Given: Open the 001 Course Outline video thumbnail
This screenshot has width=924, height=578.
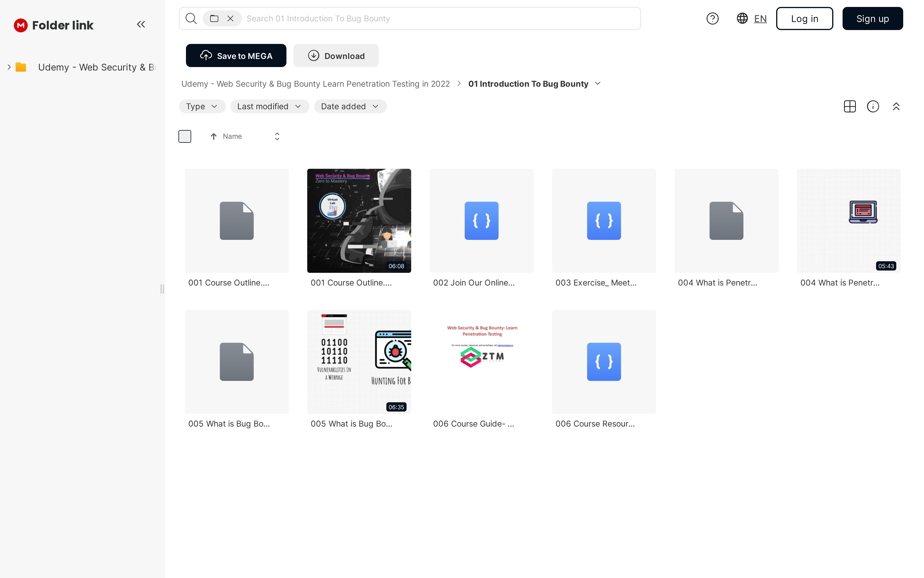Looking at the screenshot, I should [359, 221].
